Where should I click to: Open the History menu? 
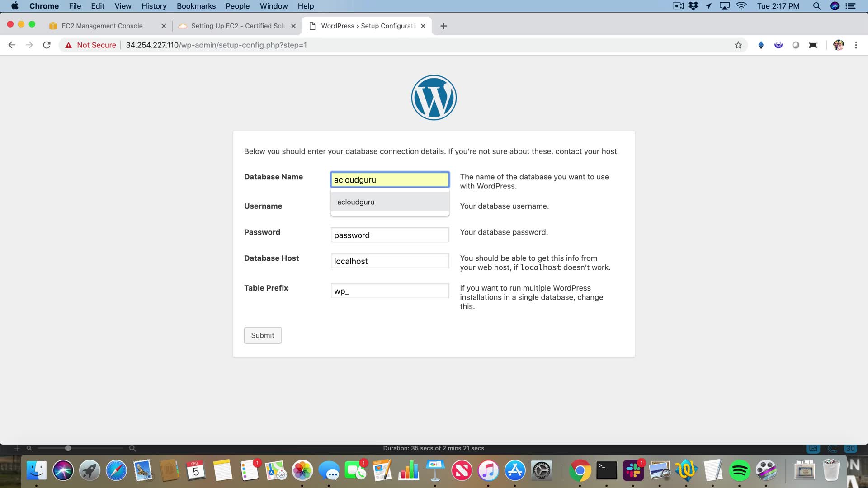click(154, 6)
